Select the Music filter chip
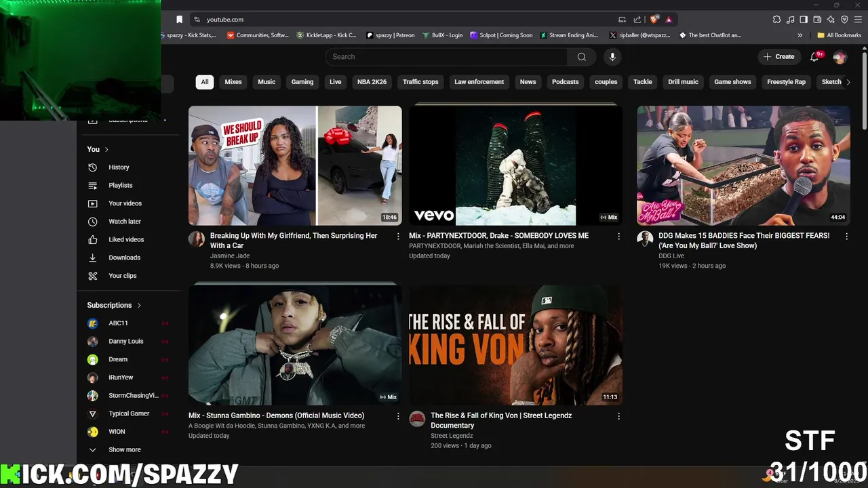This screenshot has width=868, height=488. (x=267, y=82)
